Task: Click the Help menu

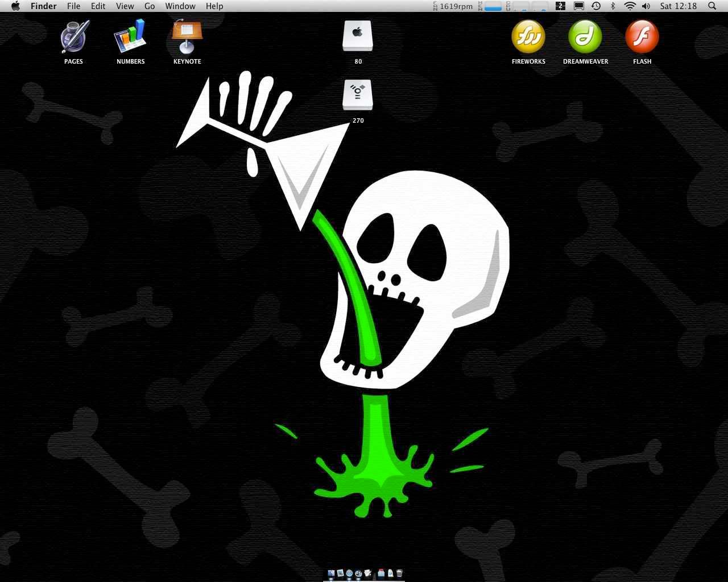Action: 214,6
